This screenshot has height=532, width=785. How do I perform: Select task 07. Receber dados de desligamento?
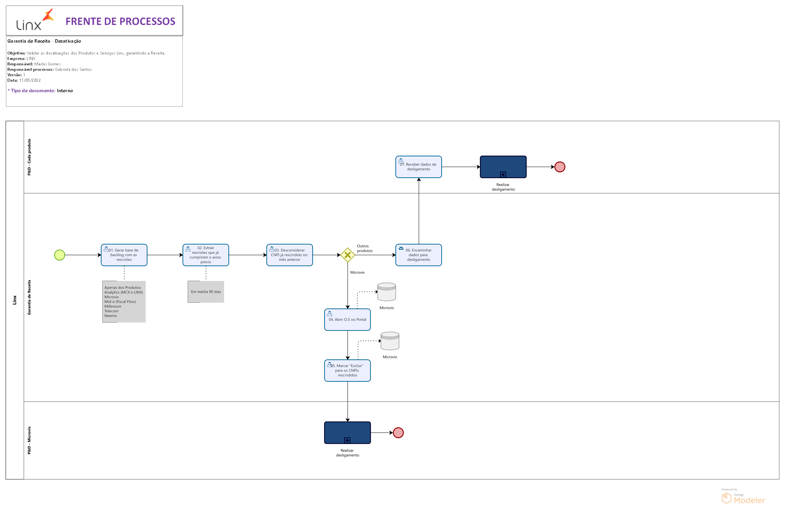coord(419,167)
